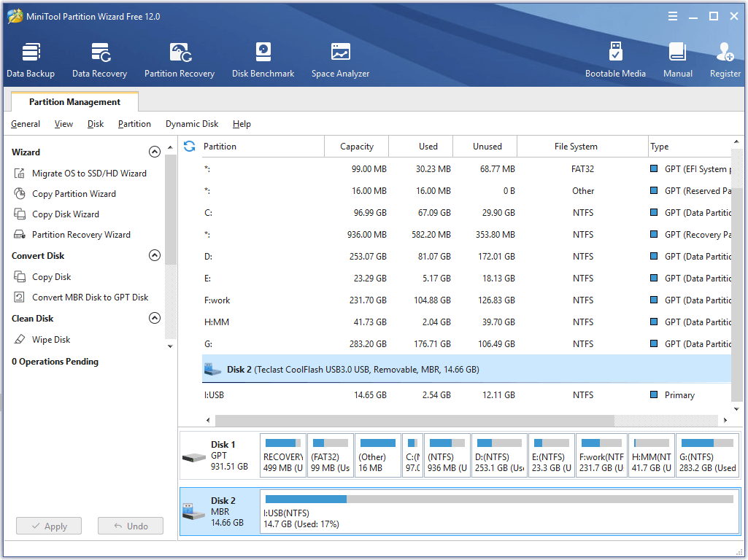Sort by Capacity column header
This screenshot has height=560, width=748.
point(356,147)
